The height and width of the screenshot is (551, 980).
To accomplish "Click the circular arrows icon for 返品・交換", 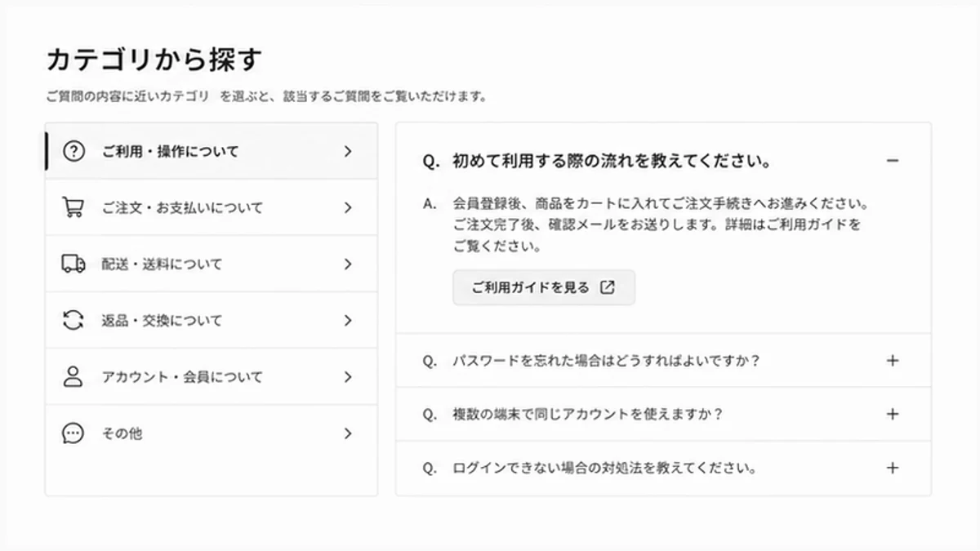I will [73, 320].
